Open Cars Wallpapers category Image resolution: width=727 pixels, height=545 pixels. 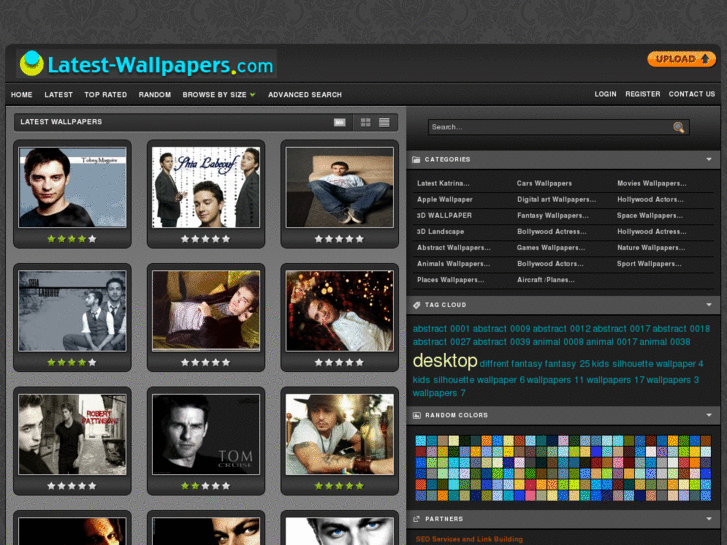click(x=544, y=184)
